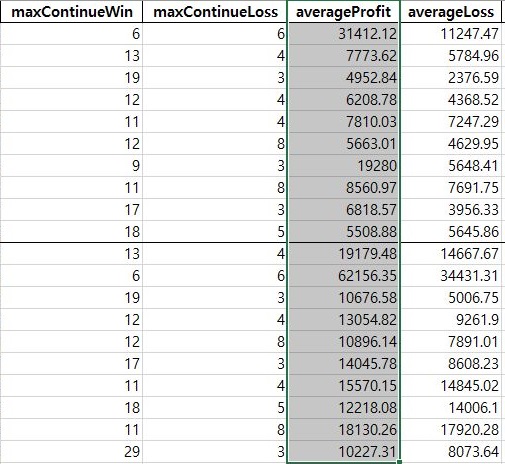This screenshot has height=464, width=505.
Task: Select averageLoss value 5648.41
Action: [x=451, y=166]
